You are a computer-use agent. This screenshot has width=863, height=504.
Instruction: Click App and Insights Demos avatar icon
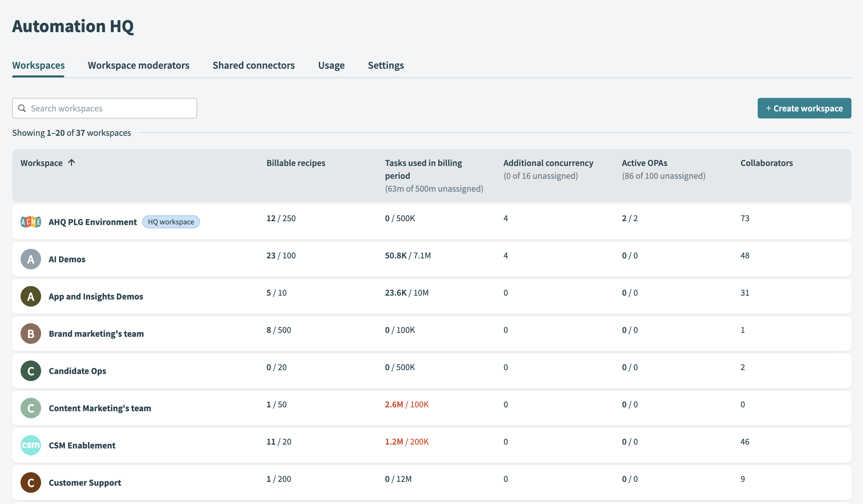click(x=31, y=297)
